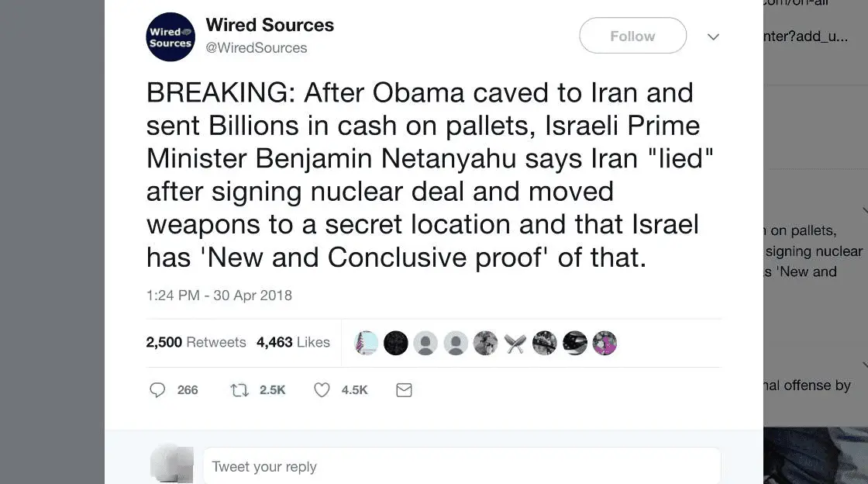Click the Tweet your reply field

[x=462, y=466]
